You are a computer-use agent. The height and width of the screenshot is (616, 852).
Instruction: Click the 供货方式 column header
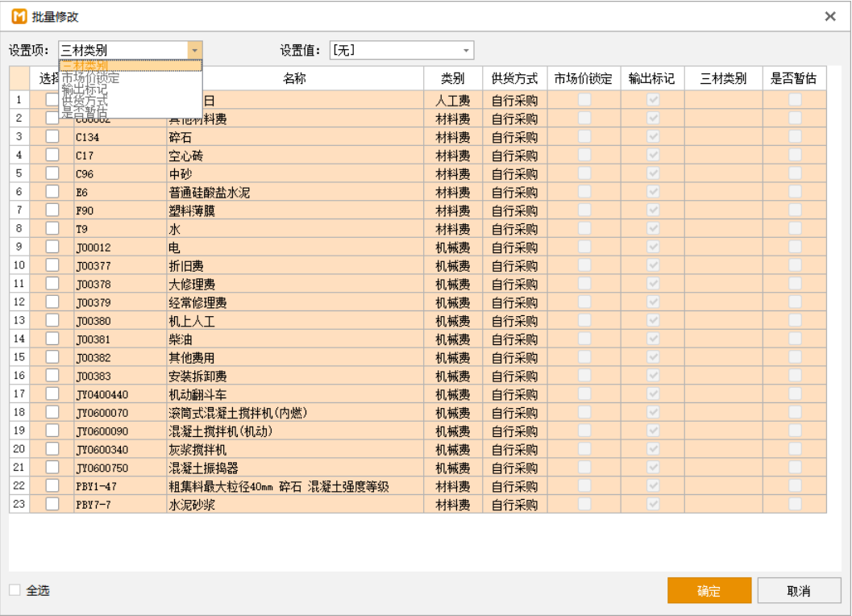514,78
